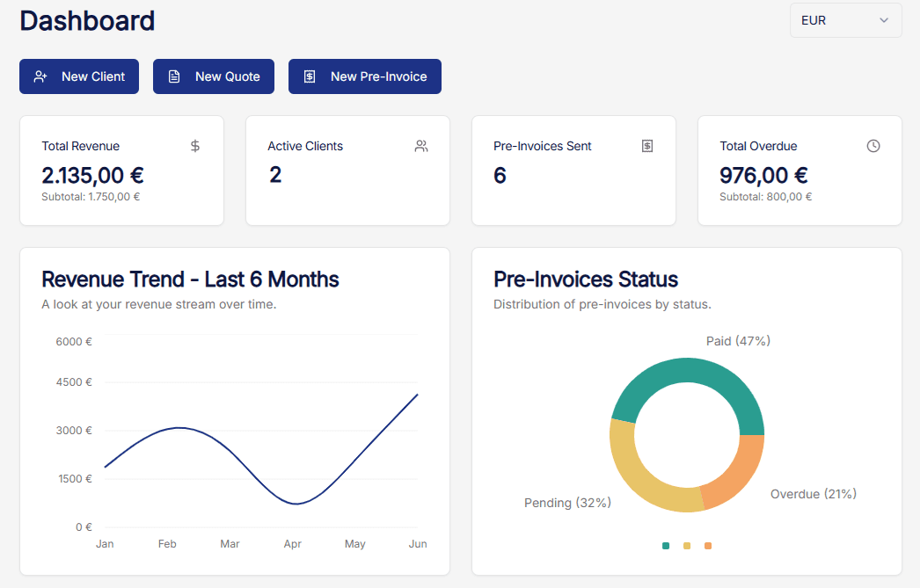Click the teal Paid legend dot
920x588 pixels.
coord(666,545)
